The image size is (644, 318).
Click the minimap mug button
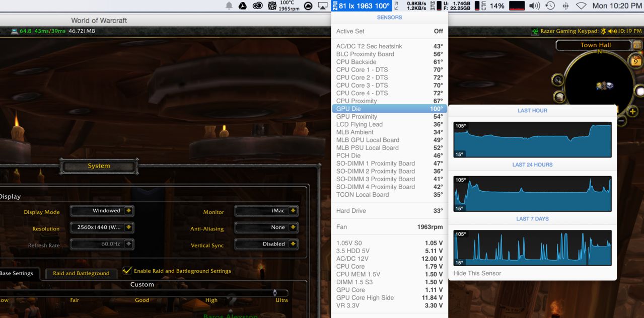click(559, 97)
